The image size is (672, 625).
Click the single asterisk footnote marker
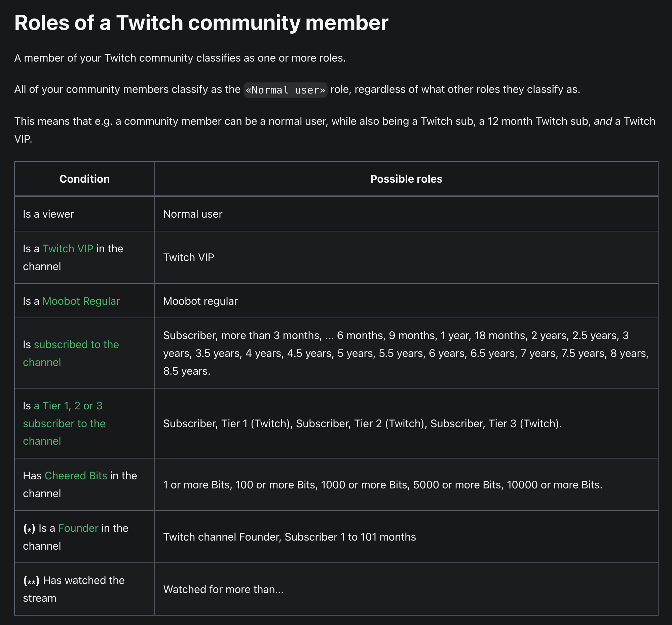click(x=29, y=529)
